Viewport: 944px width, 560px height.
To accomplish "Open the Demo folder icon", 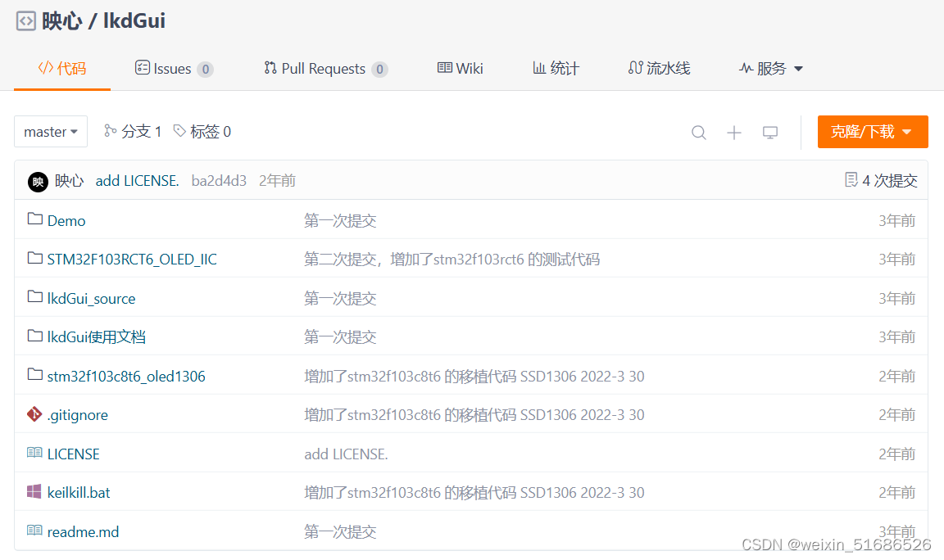I will pos(34,219).
